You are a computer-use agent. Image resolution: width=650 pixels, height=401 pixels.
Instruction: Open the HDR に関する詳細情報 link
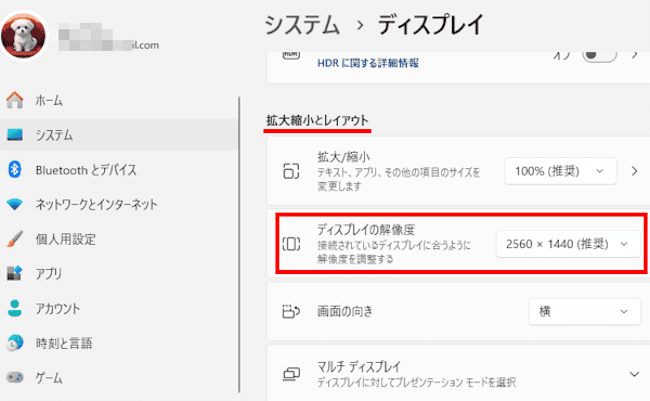(368, 63)
